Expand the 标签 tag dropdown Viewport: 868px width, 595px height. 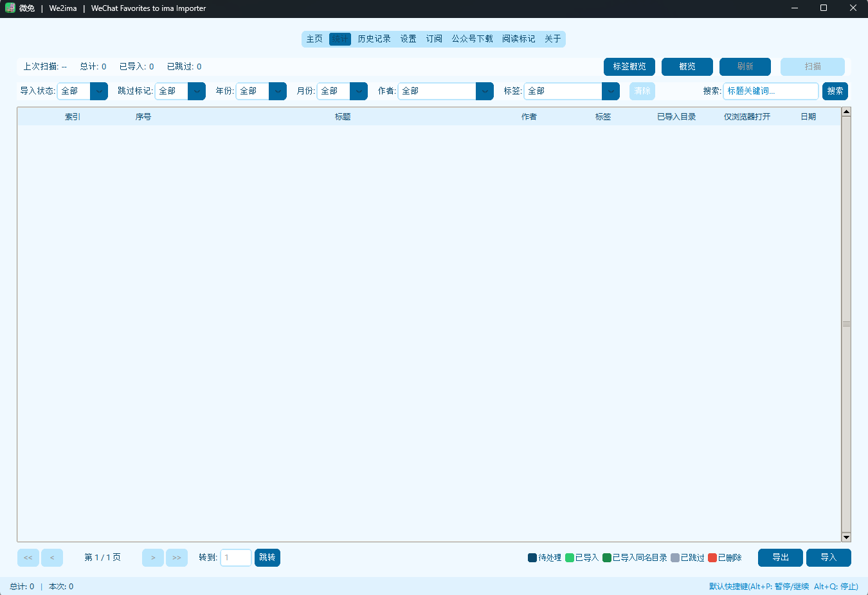[x=572, y=91]
